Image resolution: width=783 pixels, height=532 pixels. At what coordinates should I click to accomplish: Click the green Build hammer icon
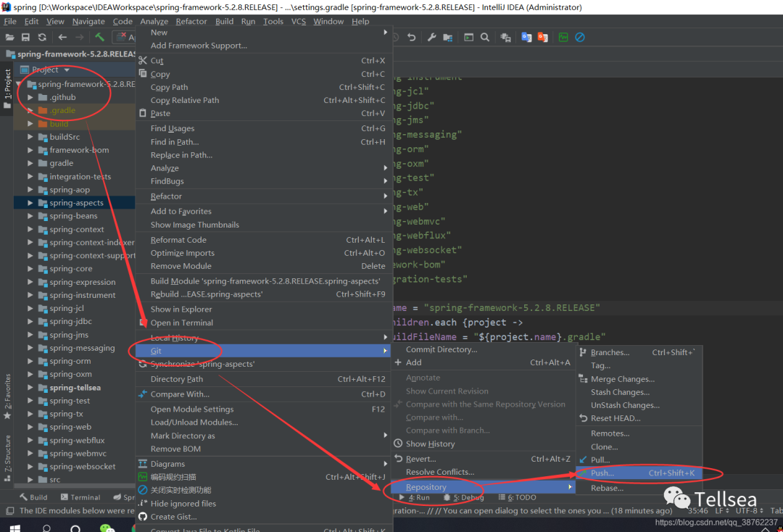pyautogui.click(x=99, y=37)
